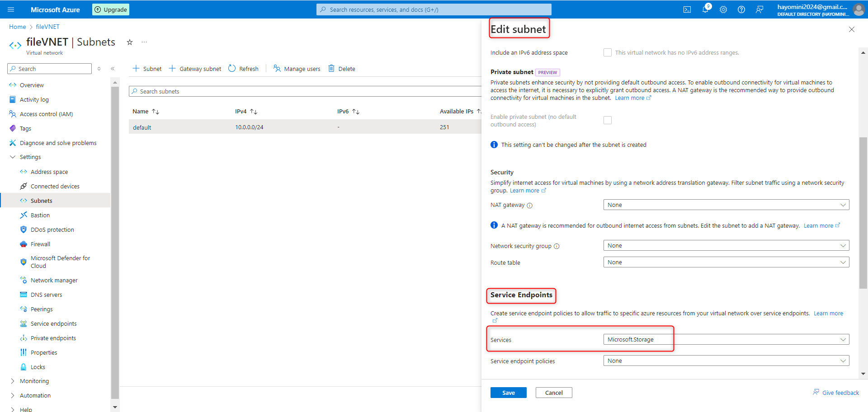Open Connected devices
Viewport: 868px width, 412px height.
[55, 186]
